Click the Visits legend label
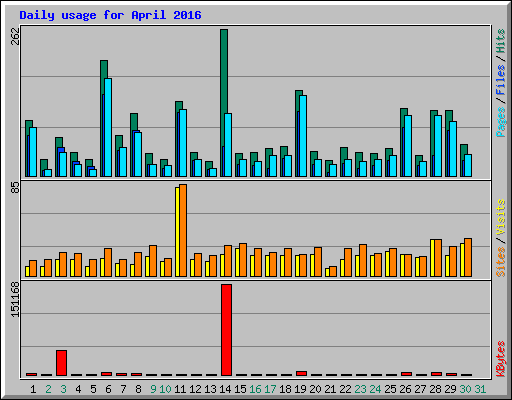The image size is (512, 400). point(501,217)
